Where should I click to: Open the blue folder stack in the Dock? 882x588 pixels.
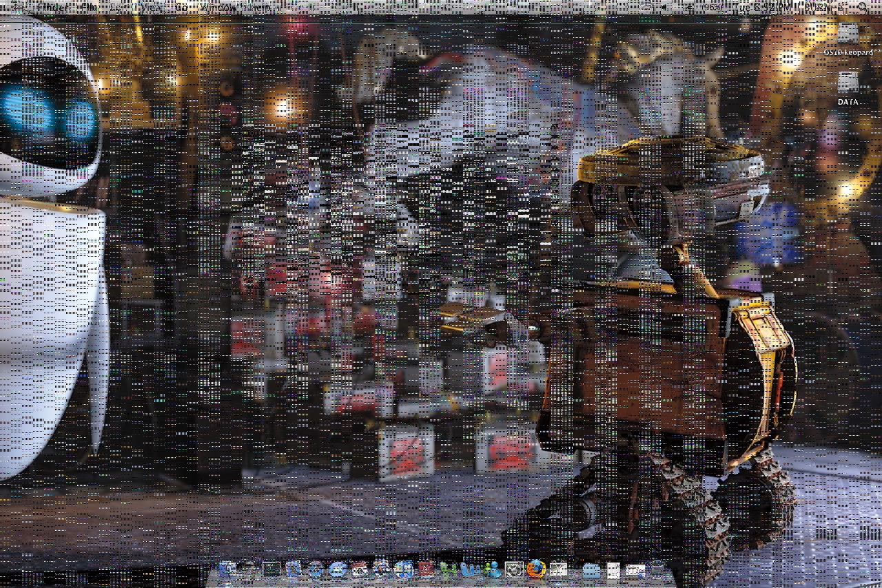[x=591, y=569]
